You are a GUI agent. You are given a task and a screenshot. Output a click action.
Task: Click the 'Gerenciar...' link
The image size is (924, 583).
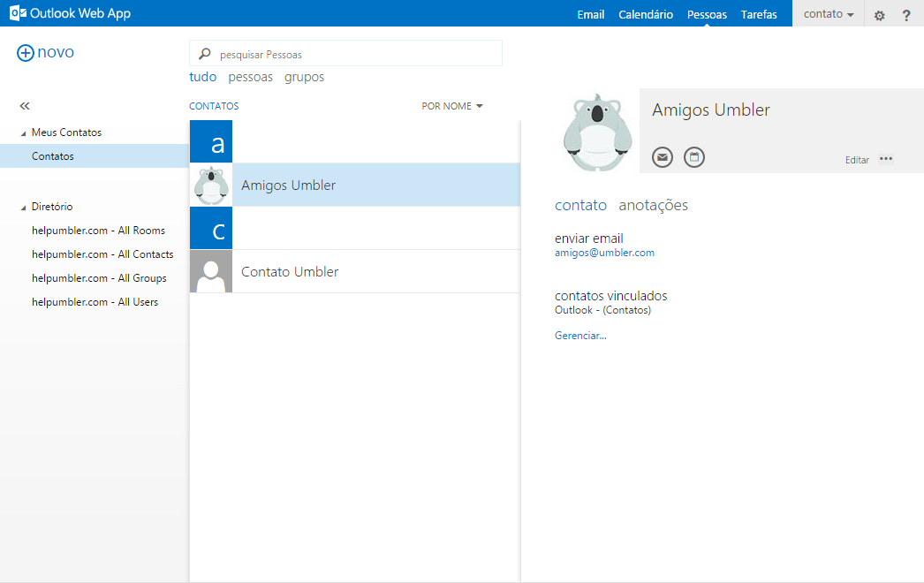click(x=580, y=336)
